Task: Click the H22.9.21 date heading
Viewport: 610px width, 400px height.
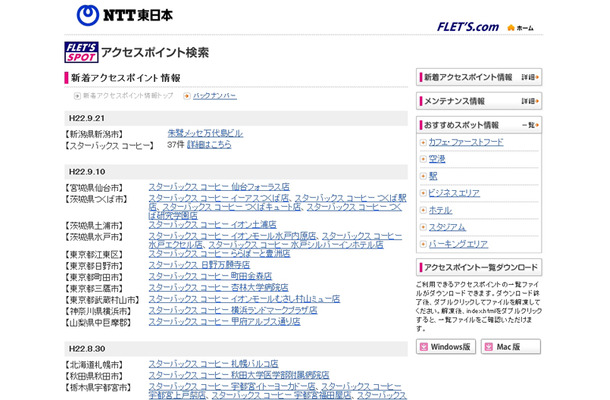Action: click(x=87, y=118)
